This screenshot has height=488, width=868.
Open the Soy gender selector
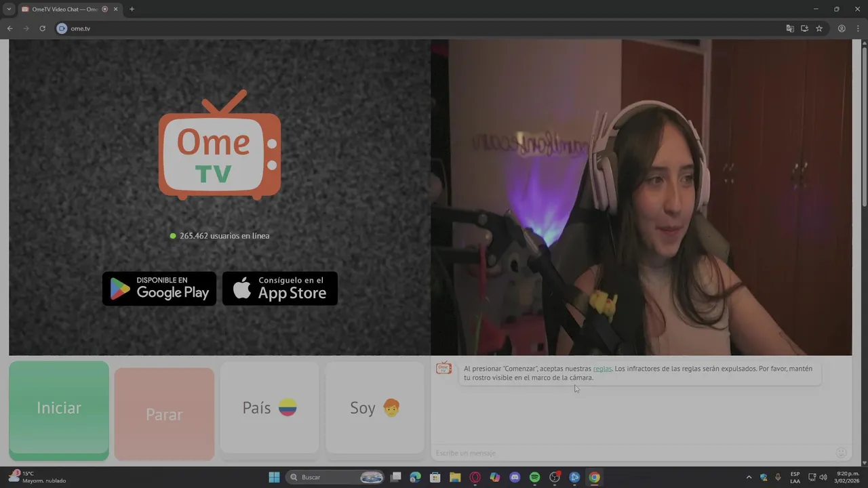click(x=375, y=407)
